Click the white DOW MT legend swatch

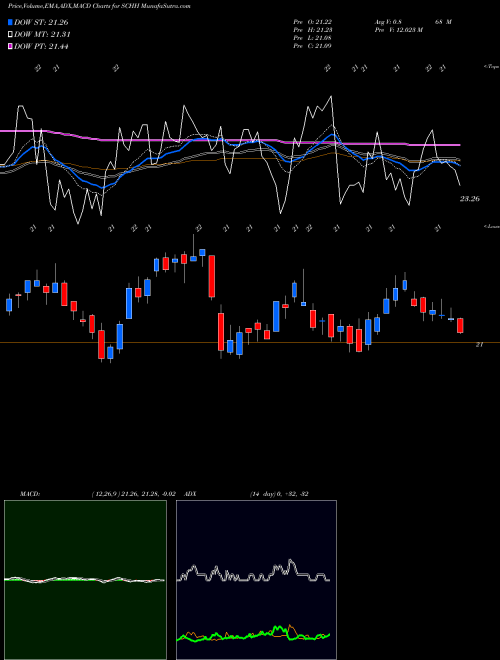click(10, 35)
